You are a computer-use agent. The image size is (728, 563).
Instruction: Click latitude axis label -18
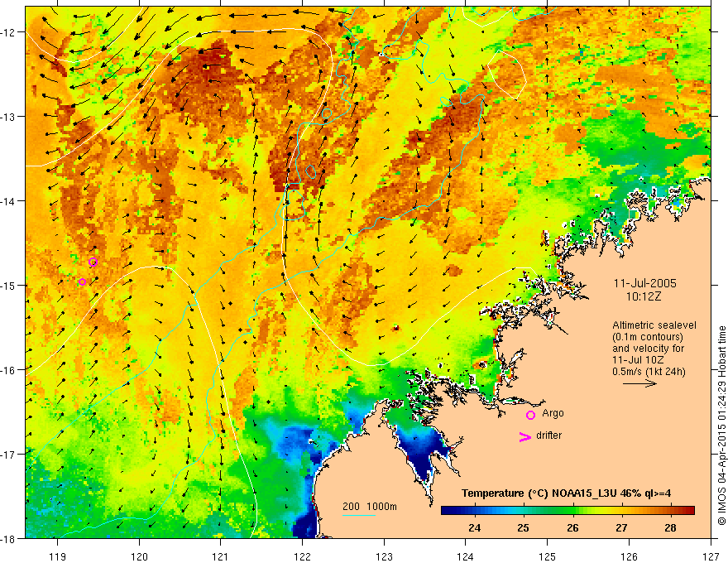click(9, 538)
